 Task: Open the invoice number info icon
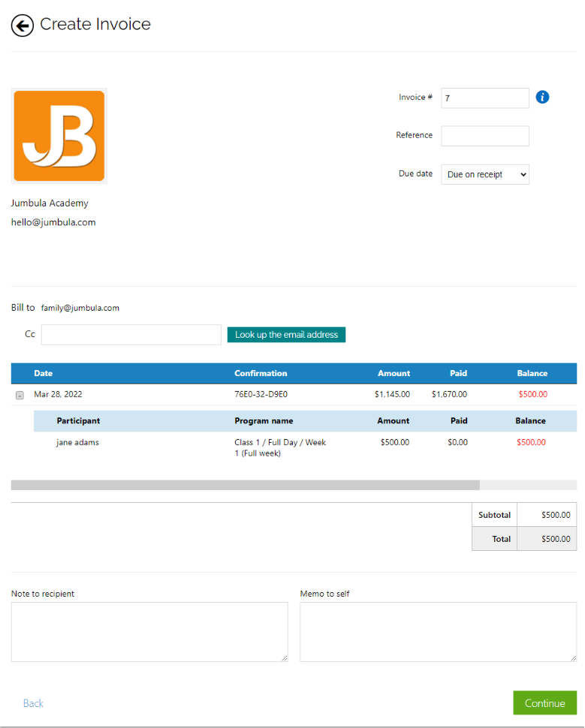[x=542, y=97]
